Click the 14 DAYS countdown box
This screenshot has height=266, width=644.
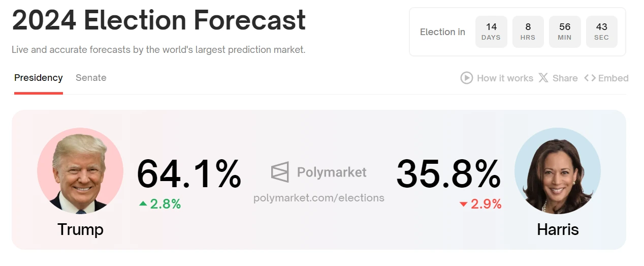coord(491,32)
